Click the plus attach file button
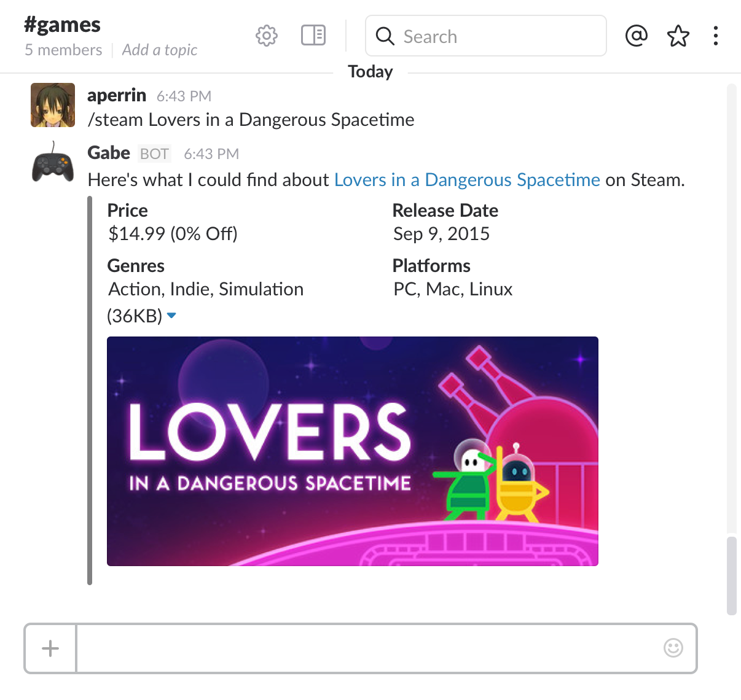Image resolution: width=741 pixels, height=700 pixels. [50, 648]
